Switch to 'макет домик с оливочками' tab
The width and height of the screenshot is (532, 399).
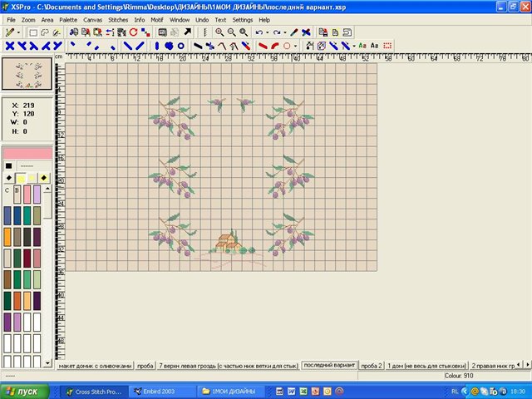(x=95, y=365)
